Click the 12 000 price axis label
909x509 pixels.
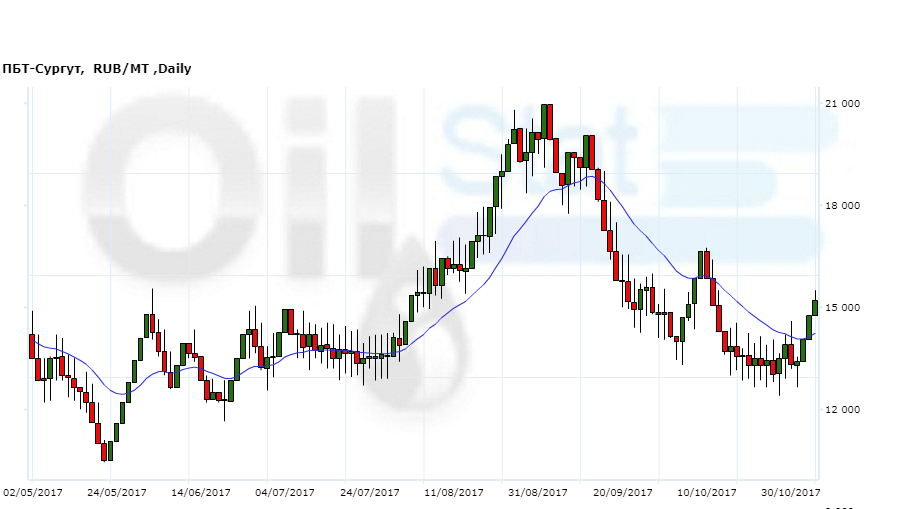point(842,410)
